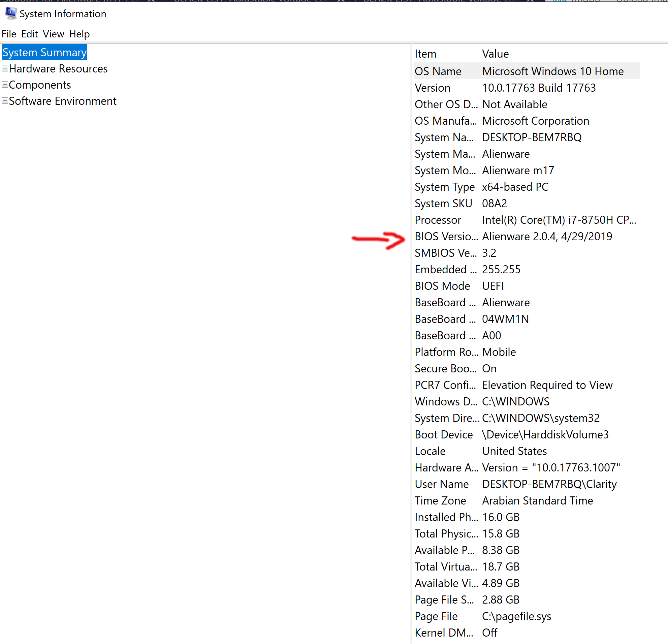The height and width of the screenshot is (644, 668).
Task: Open the View menu
Action: pyautogui.click(x=53, y=34)
